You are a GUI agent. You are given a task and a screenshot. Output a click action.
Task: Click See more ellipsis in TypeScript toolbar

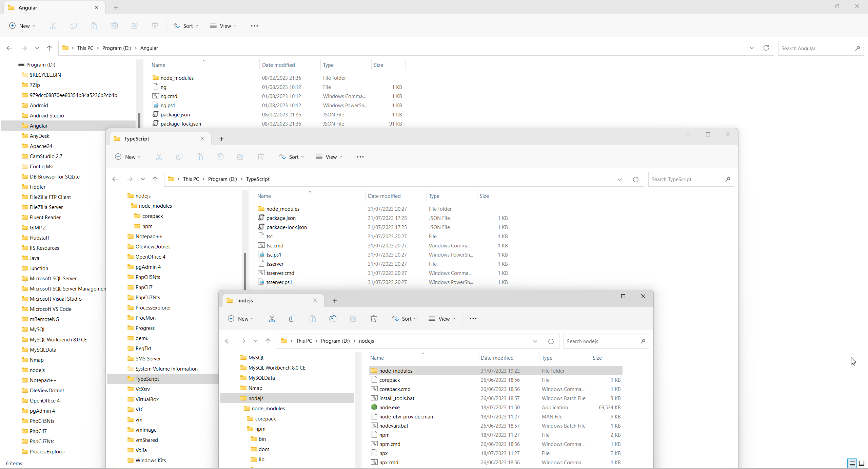pyautogui.click(x=360, y=157)
